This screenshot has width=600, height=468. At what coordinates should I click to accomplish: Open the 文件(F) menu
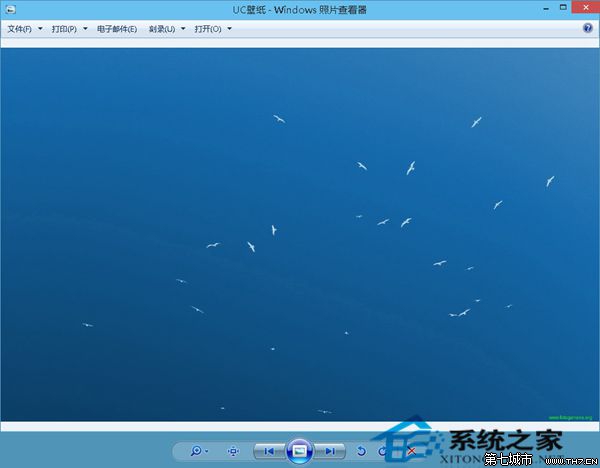point(20,29)
